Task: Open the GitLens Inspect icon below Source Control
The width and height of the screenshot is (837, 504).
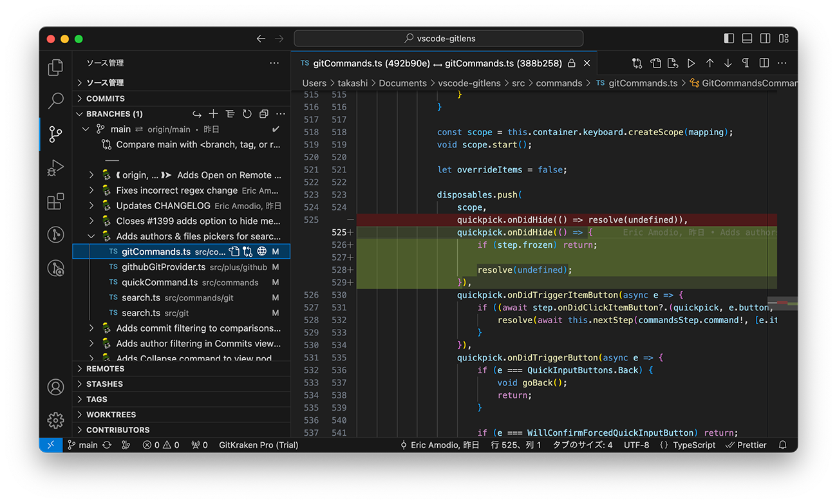Action: point(55,268)
